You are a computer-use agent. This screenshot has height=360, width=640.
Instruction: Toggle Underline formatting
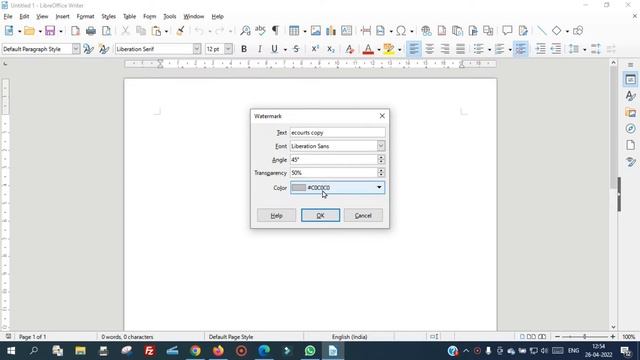[x=275, y=49]
